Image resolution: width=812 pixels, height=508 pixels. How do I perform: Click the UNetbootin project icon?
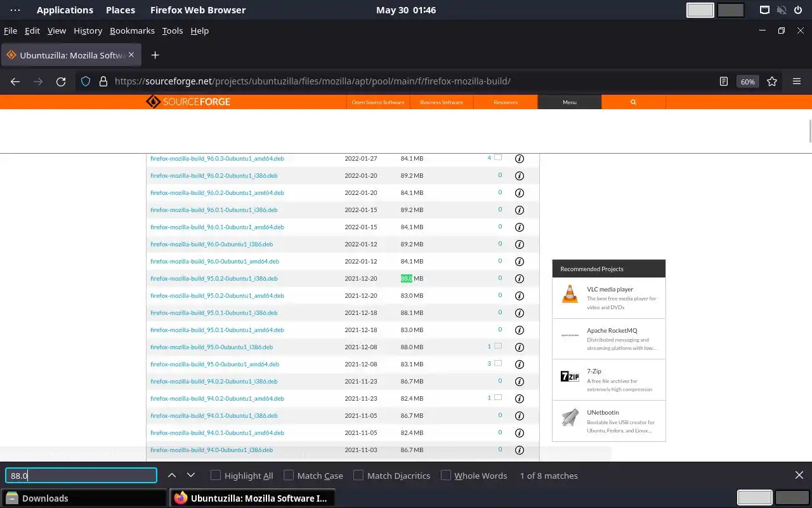(570, 417)
